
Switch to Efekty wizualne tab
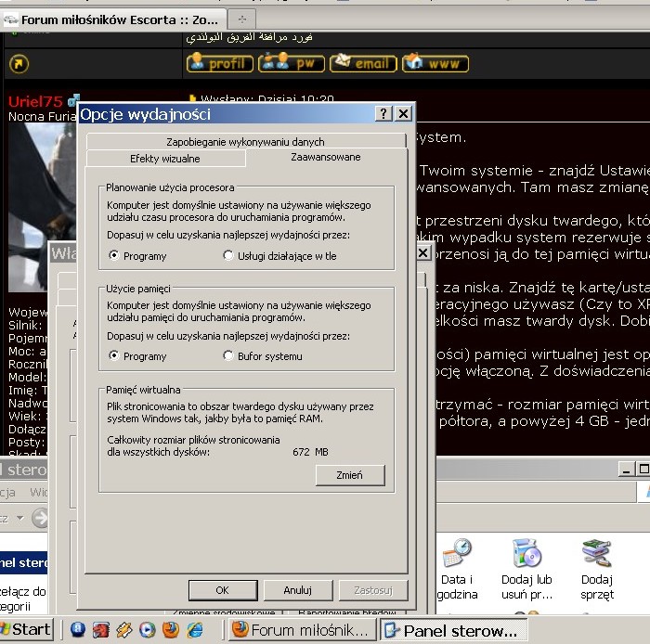click(164, 159)
